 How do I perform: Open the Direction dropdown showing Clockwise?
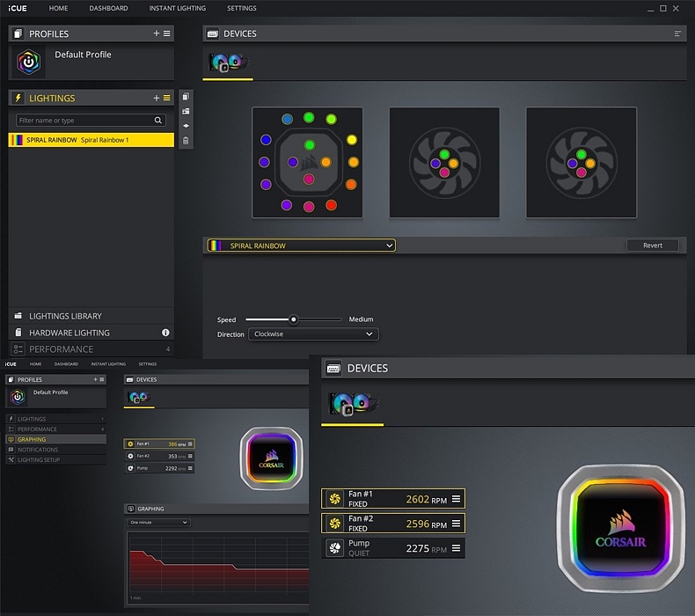tap(313, 334)
